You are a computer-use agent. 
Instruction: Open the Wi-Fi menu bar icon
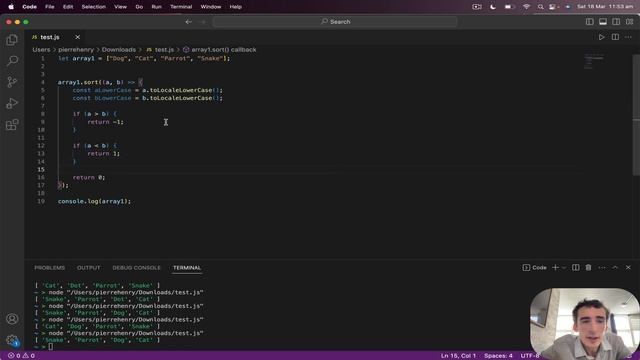[x=527, y=7]
